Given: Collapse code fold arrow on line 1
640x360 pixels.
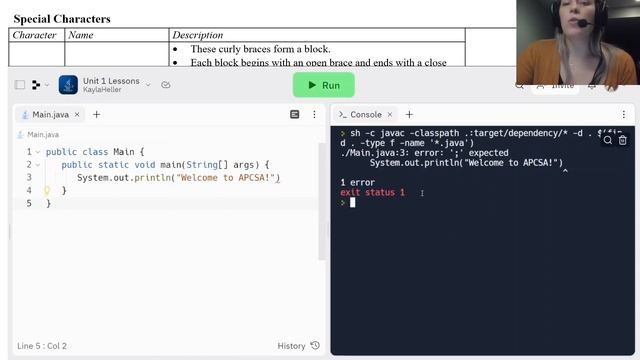Looking at the screenshot, I should click(38, 152).
